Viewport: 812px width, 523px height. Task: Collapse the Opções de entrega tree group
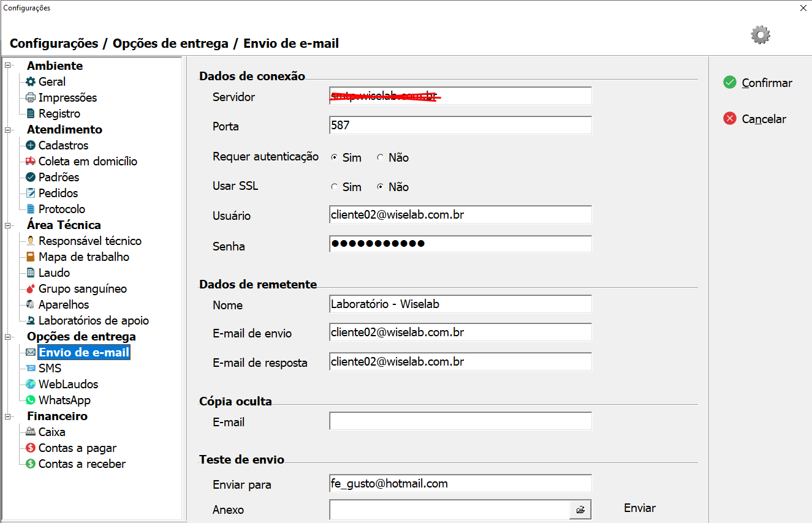(8, 336)
